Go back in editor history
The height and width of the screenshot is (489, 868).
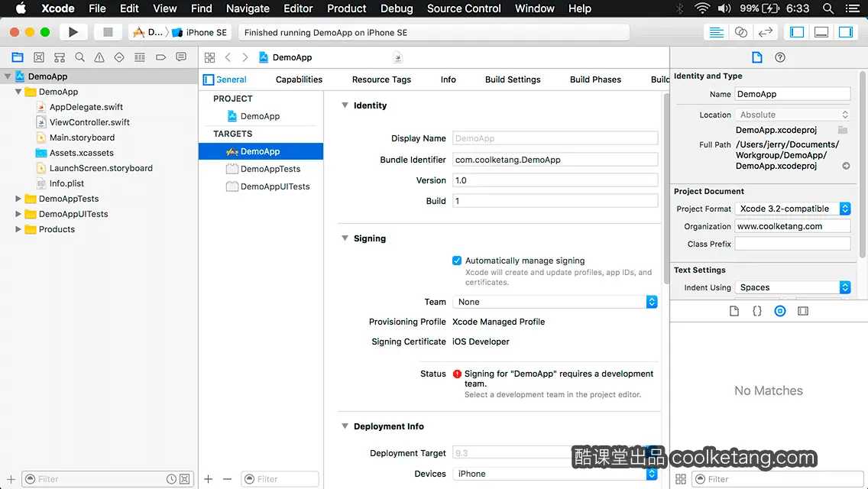[228, 57]
